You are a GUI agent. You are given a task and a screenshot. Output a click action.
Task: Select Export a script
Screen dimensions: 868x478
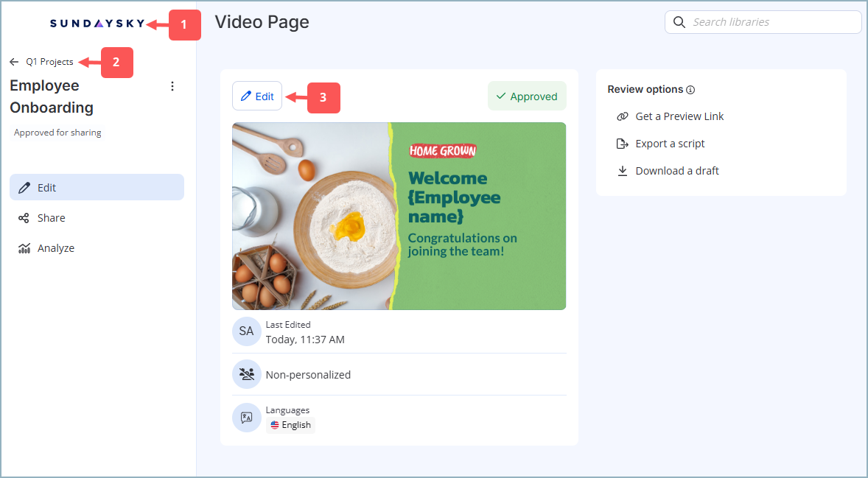point(670,143)
